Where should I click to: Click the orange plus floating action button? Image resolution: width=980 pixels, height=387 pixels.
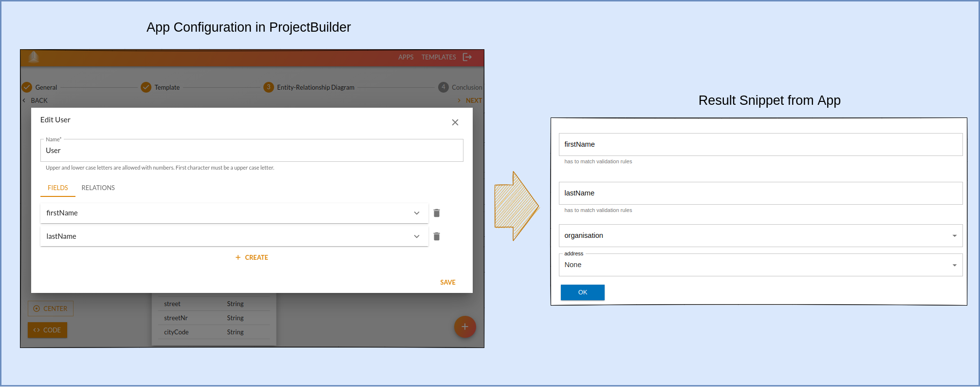pos(465,327)
